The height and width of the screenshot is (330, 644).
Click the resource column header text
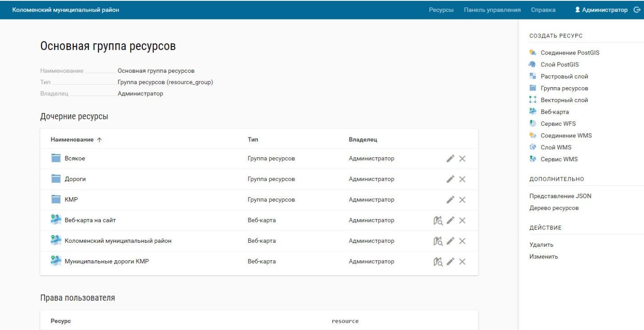pyautogui.click(x=345, y=321)
